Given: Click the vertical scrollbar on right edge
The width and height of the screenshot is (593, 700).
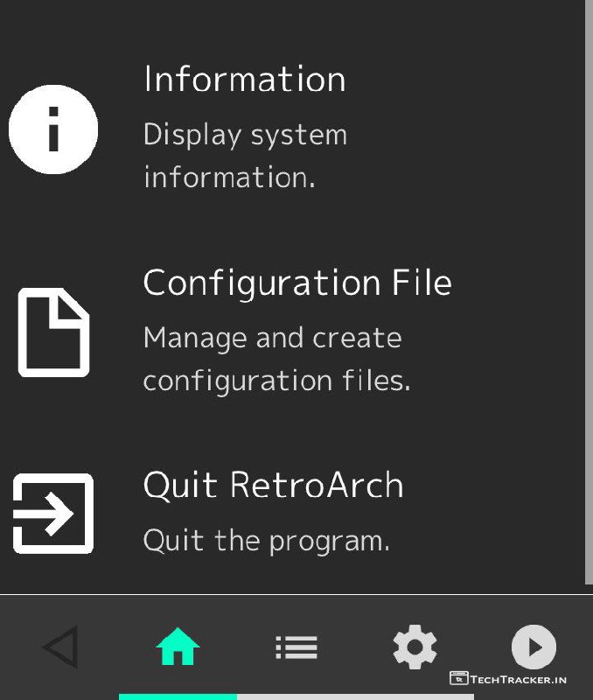Looking at the screenshot, I should (x=588, y=289).
